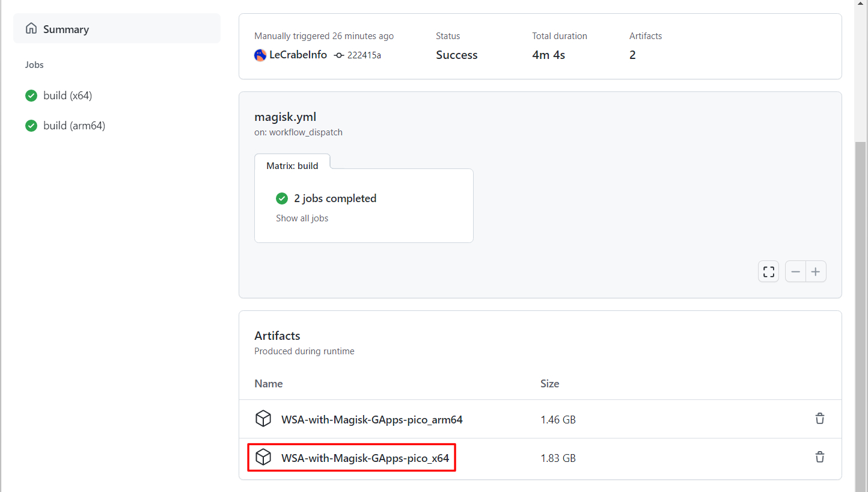Click the 2 jobs completed check icon
The height and width of the screenshot is (492, 868).
(282, 198)
